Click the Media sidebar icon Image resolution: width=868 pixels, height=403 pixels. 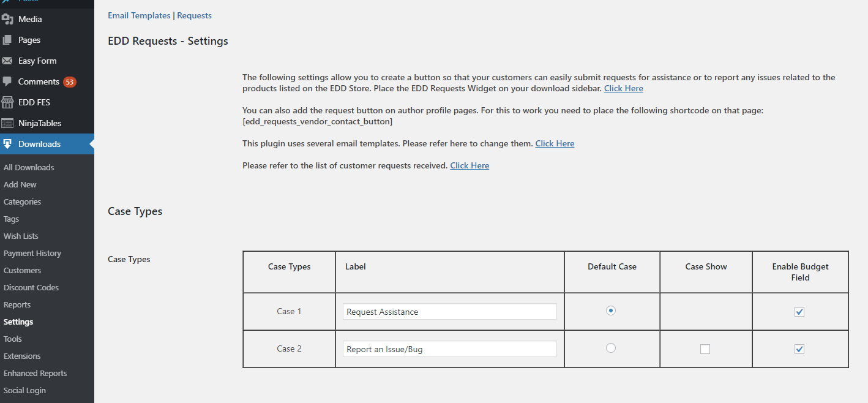click(x=7, y=19)
